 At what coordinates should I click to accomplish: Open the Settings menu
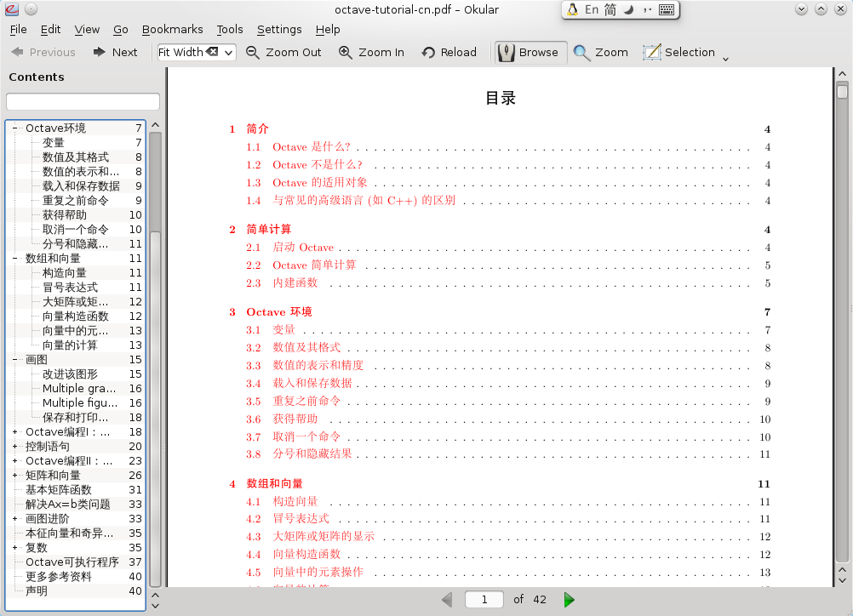279,30
